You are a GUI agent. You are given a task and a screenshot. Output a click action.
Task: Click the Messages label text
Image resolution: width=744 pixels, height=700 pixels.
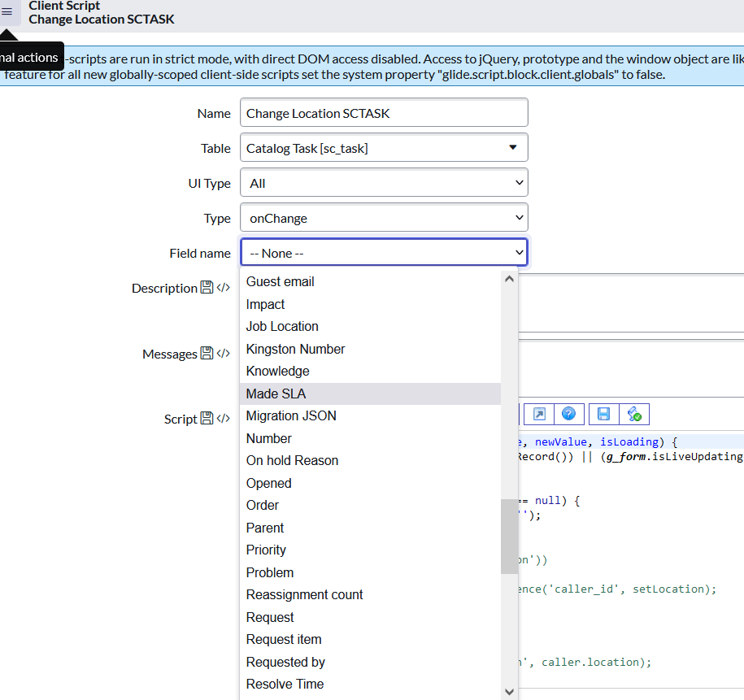[169, 354]
